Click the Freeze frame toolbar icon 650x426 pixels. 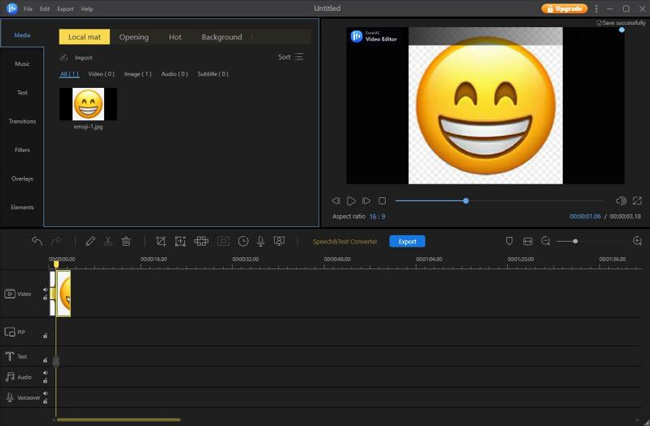223,241
